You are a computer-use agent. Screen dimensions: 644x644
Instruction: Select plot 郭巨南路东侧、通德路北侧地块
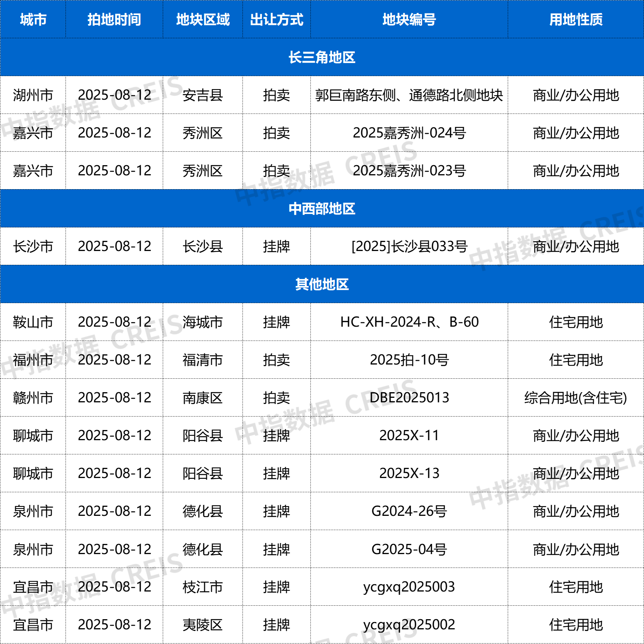(409, 95)
